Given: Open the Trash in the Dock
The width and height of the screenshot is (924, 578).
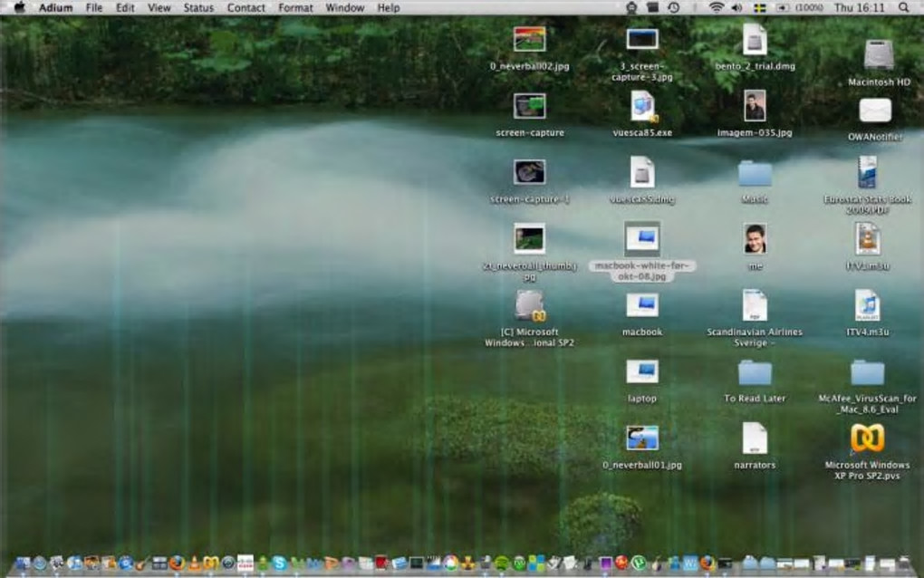Looking at the screenshot, I should pyautogui.click(x=905, y=563).
